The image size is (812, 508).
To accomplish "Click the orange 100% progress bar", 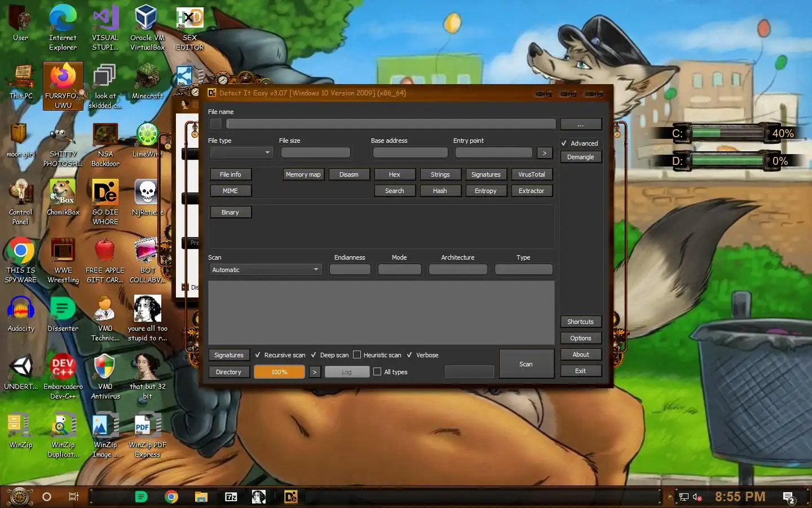I will pos(280,372).
